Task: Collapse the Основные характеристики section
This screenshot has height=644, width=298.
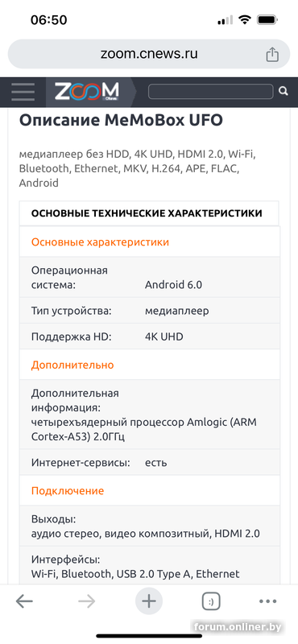Action: click(150, 242)
